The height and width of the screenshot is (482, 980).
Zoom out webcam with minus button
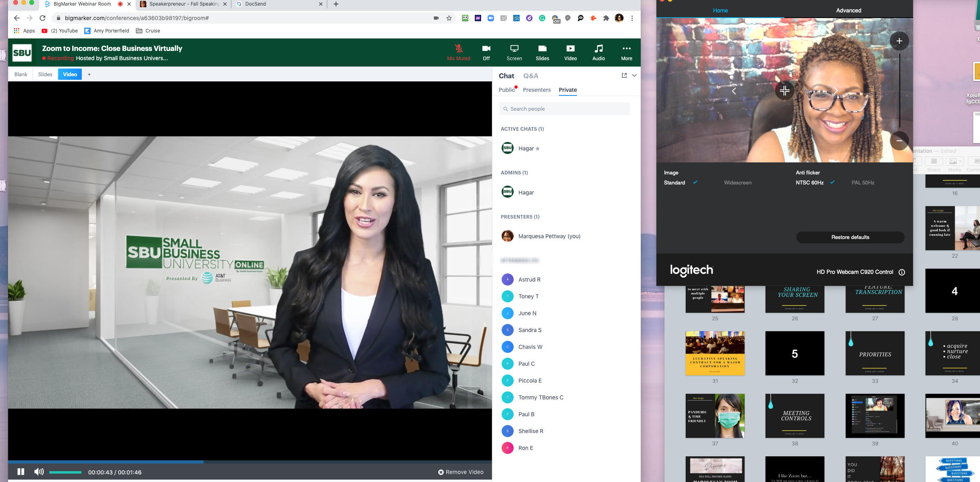coord(899,140)
